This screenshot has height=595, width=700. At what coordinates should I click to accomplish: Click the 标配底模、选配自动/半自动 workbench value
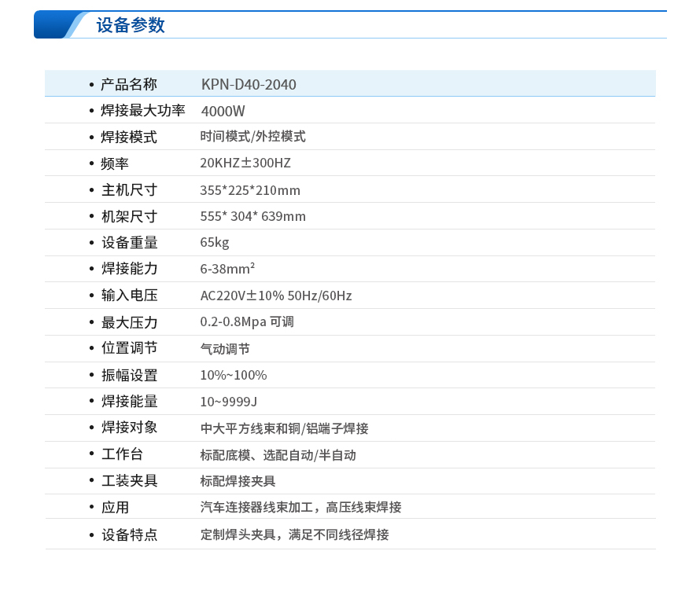click(278, 455)
